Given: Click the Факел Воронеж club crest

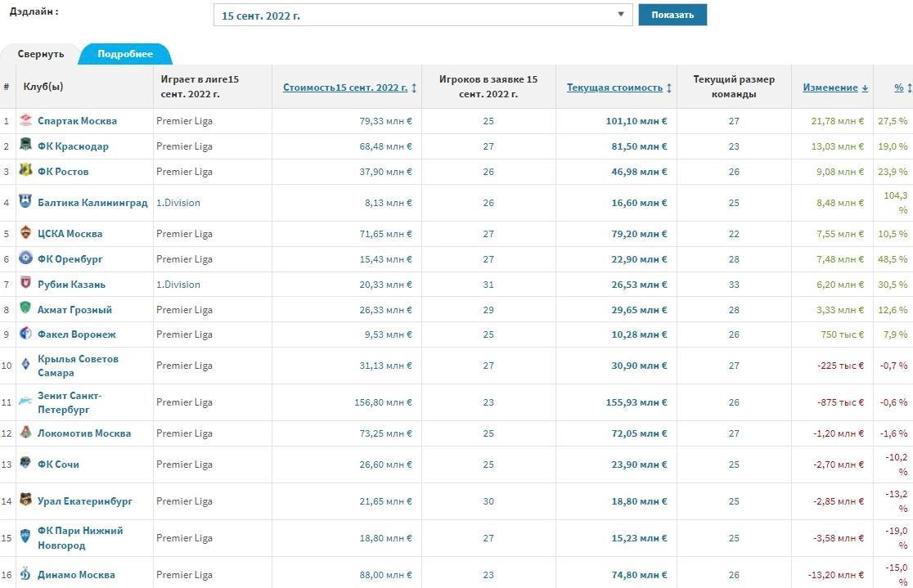Looking at the screenshot, I should click(x=25, y=333).
